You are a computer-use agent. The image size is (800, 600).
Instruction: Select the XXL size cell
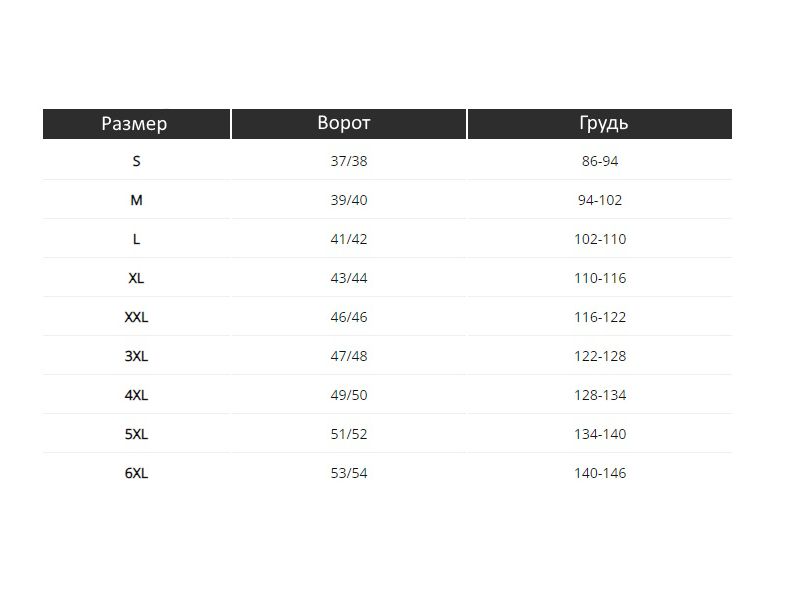click(136, 317)
